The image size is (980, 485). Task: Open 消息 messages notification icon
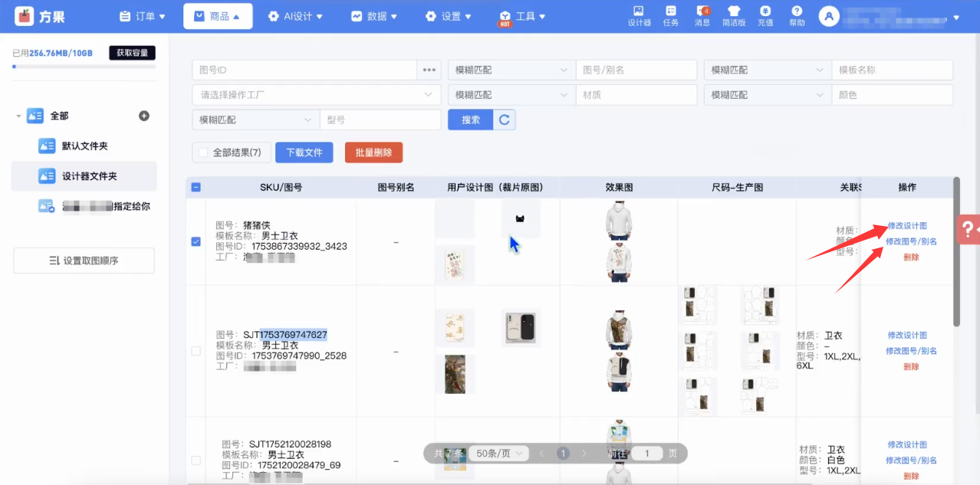coord(702,15)
